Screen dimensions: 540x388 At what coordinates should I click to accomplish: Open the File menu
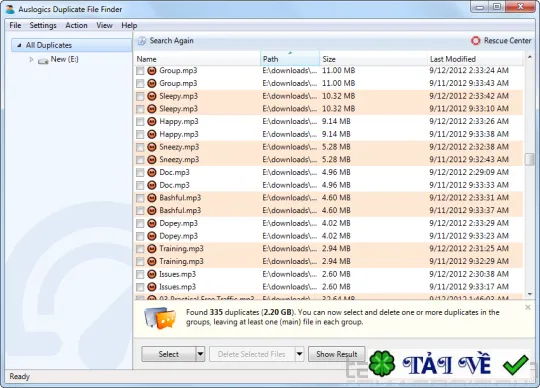[x=15, y=25]
